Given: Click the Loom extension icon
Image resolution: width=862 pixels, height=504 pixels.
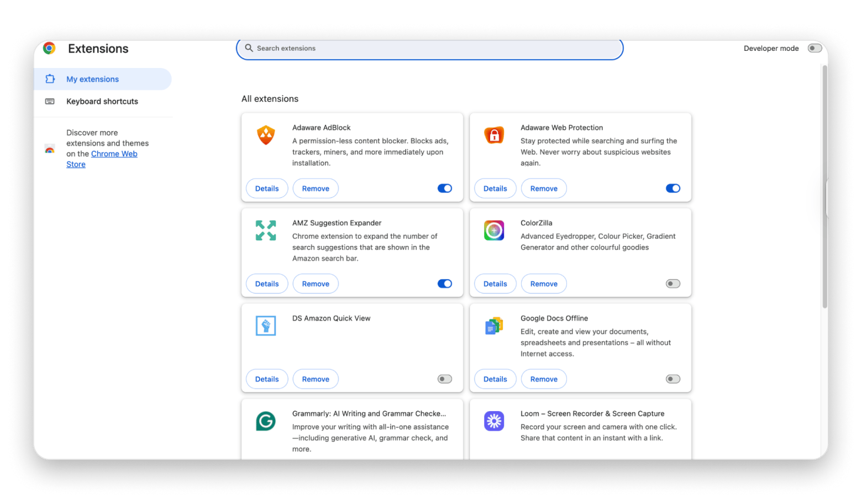Looking at the screenshot, I should 494,421.
